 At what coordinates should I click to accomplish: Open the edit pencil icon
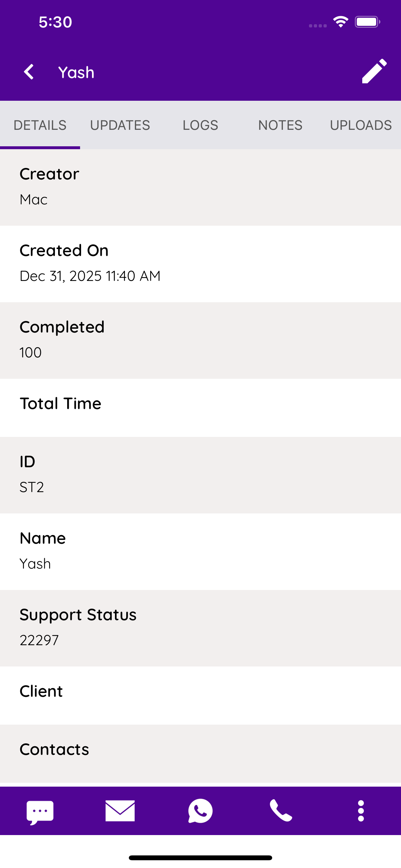point(375,71)
